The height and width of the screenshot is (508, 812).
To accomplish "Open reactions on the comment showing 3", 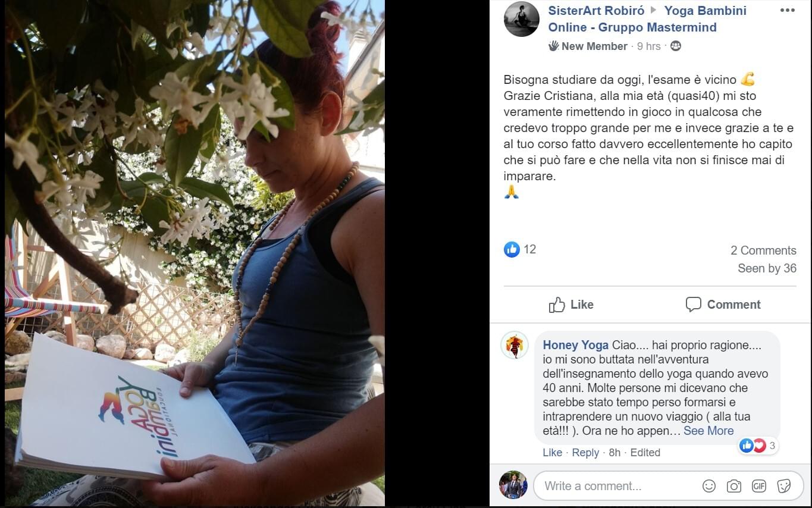I will (x=758, y=446).
